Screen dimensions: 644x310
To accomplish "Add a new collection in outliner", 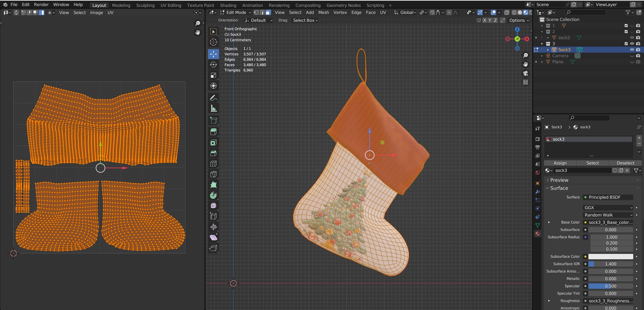I will tap(638, 12).
